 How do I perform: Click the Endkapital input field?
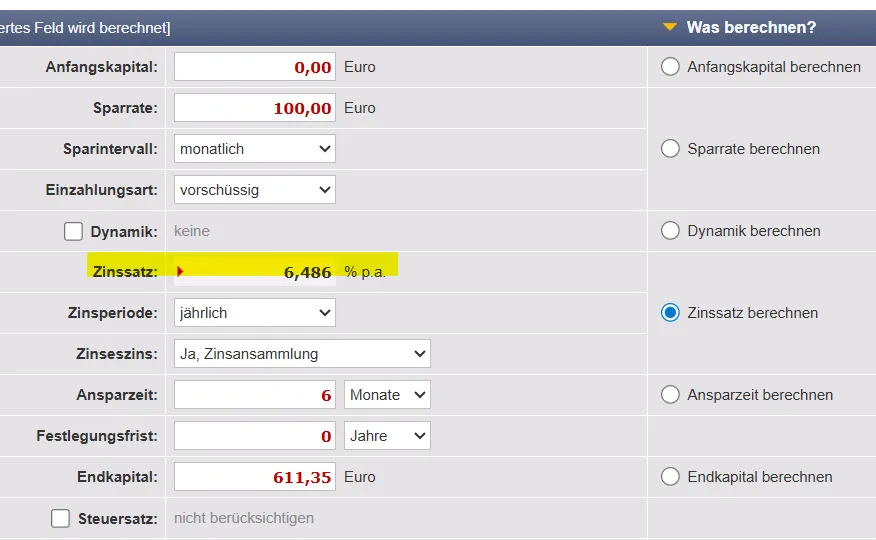tap(255, 477)
